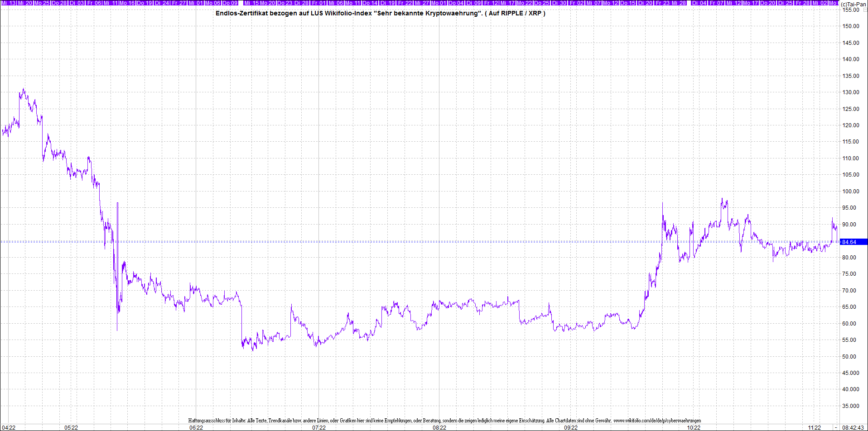
Task: Click the 'Mo 01' date in top bar
Action: pos(439,3)
